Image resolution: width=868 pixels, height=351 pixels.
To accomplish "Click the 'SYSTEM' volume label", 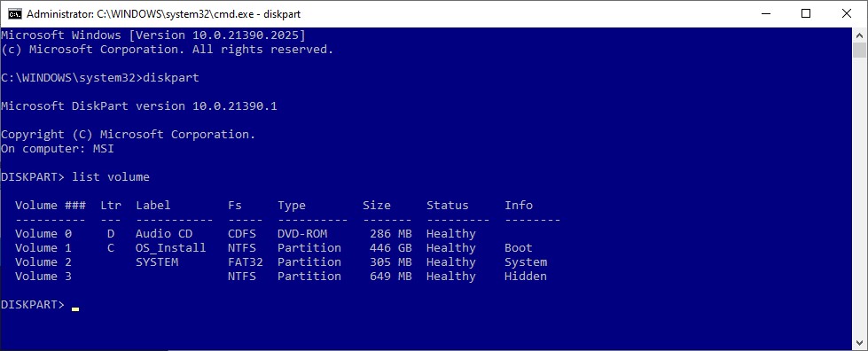I will coord(157,262).
